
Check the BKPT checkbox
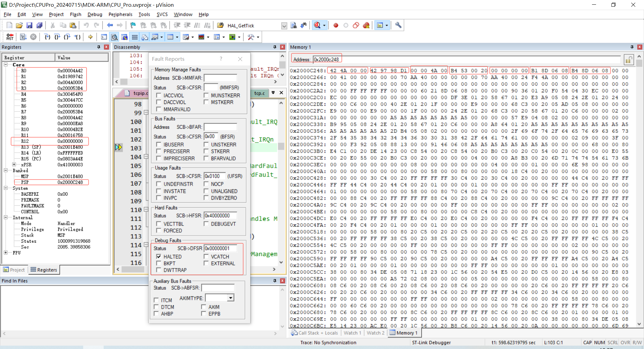coord(159,263)
